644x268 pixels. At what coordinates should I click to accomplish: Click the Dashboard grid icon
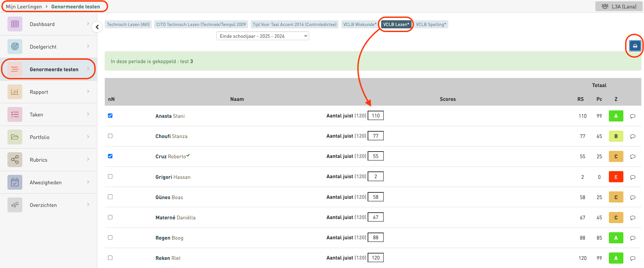(15, 24)
